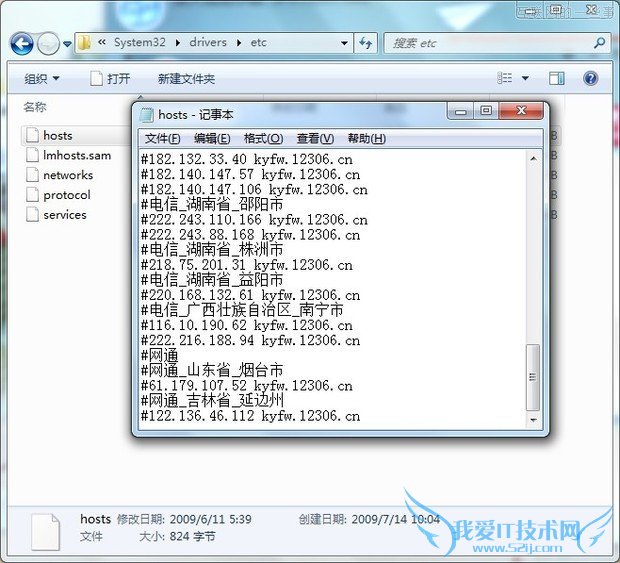
Task: Select the protocol file
Action: [x=67, y=195]
